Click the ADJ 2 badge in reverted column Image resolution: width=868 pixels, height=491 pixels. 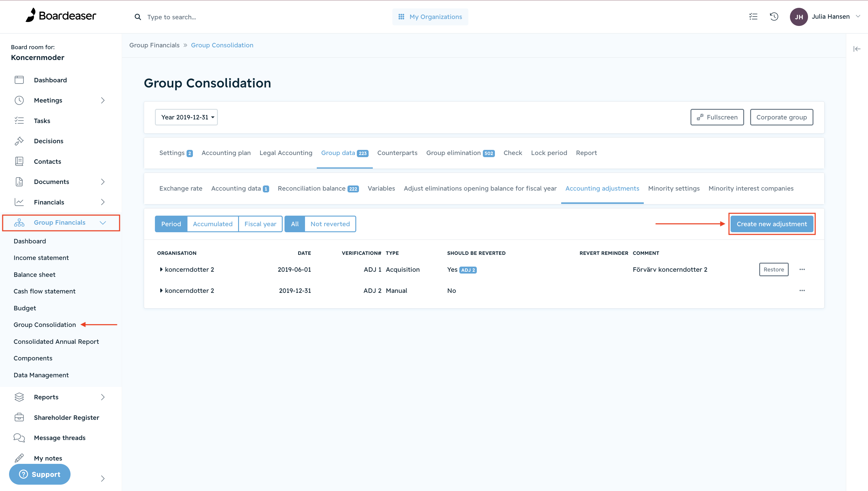click(x=468, y=270)
